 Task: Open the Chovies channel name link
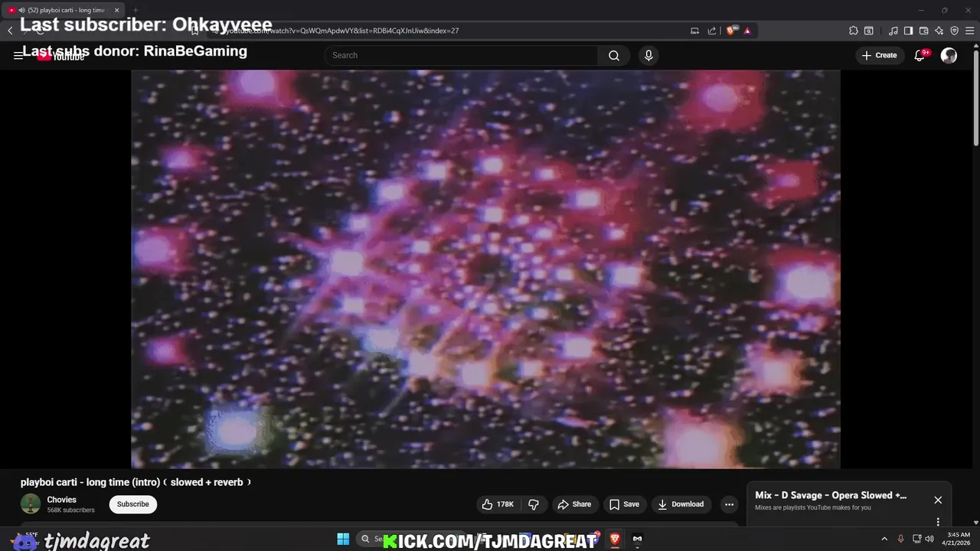click(62, 500)
